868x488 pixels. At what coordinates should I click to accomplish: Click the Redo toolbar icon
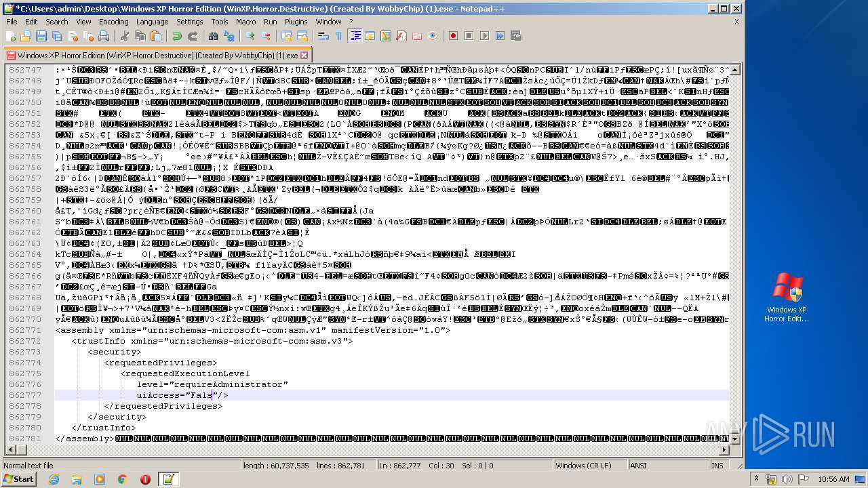[x=193, y=36]
